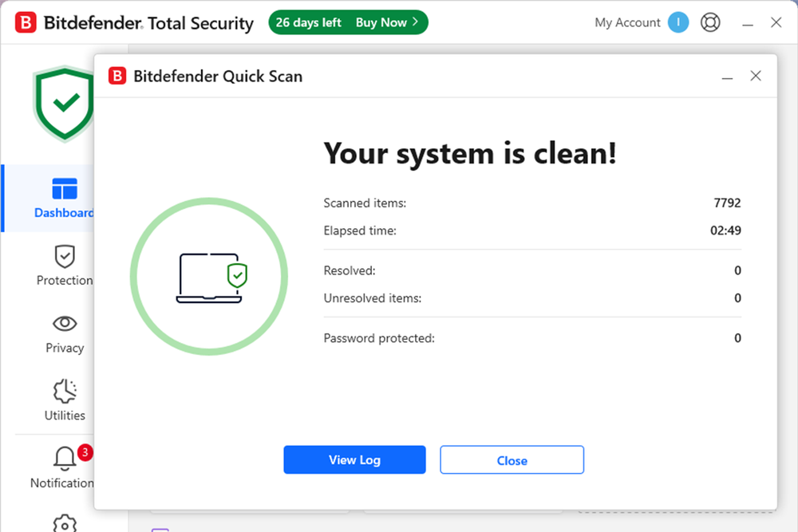798x532 pixels.
Task: Select the Scanned items count 7792
Action: pyautogui.click(x=729, y=203)
